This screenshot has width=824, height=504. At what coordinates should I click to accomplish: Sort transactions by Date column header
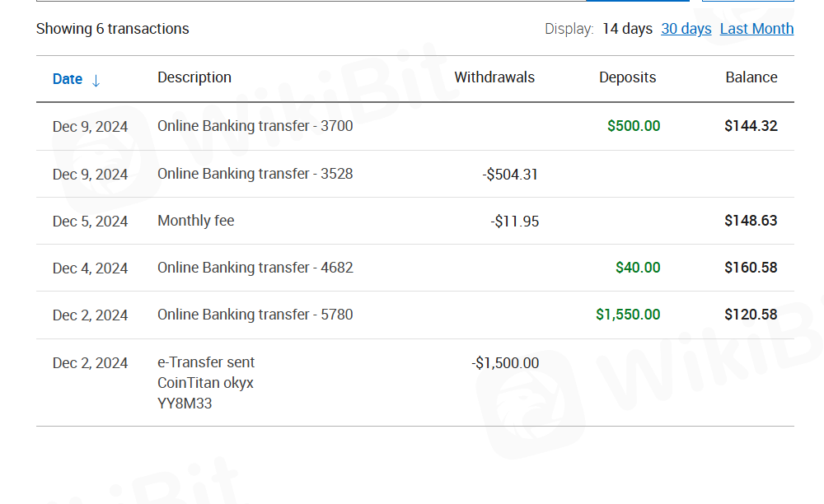click(x=68, y=79)
